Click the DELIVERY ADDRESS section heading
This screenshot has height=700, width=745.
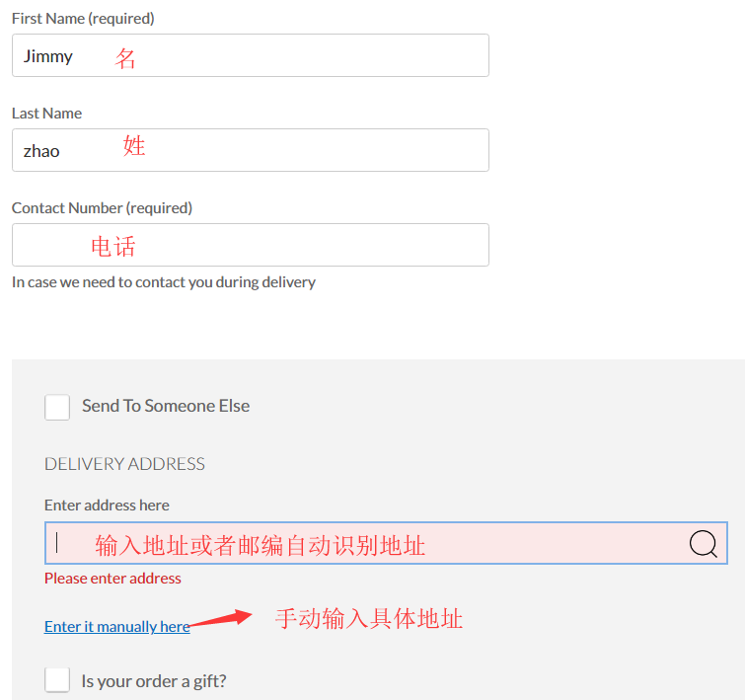coord(124,463)
